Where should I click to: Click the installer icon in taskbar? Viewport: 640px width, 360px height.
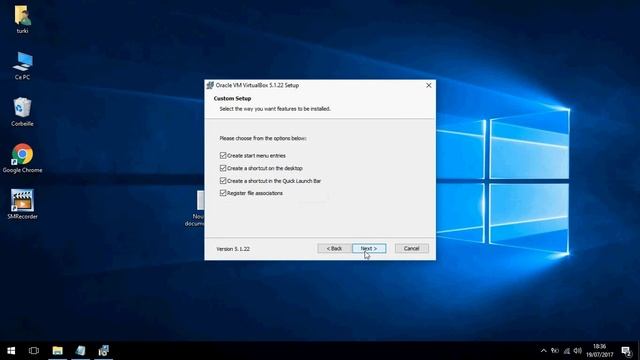pyautogui.click(x=103, y=351)
